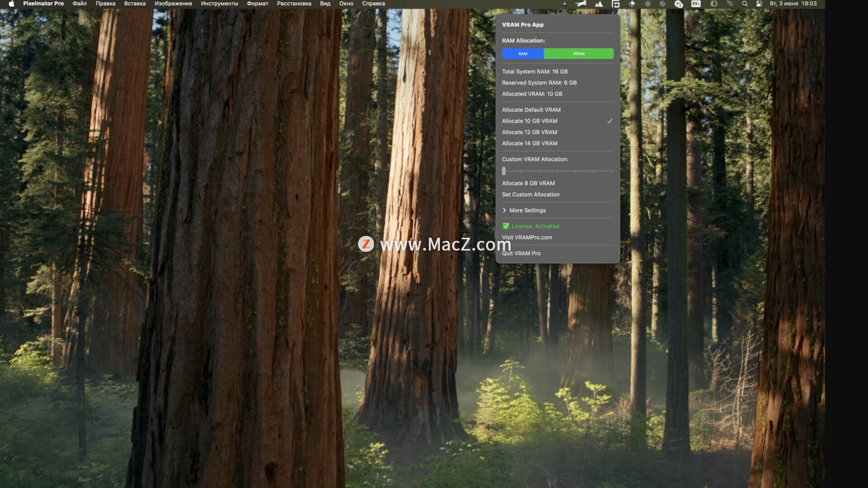Click the 'RAM Allocation:' label

[x=523, y=41]
